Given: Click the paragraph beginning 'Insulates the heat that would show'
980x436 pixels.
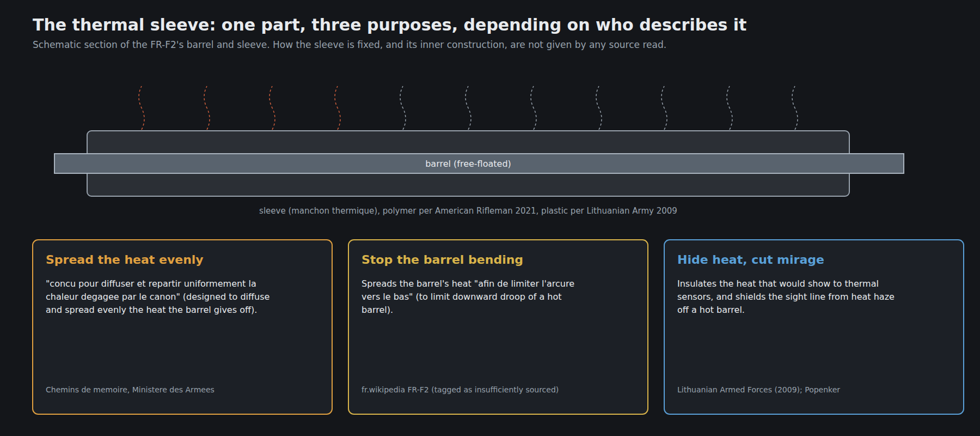Looking at the screenshot, I should 786,296.
